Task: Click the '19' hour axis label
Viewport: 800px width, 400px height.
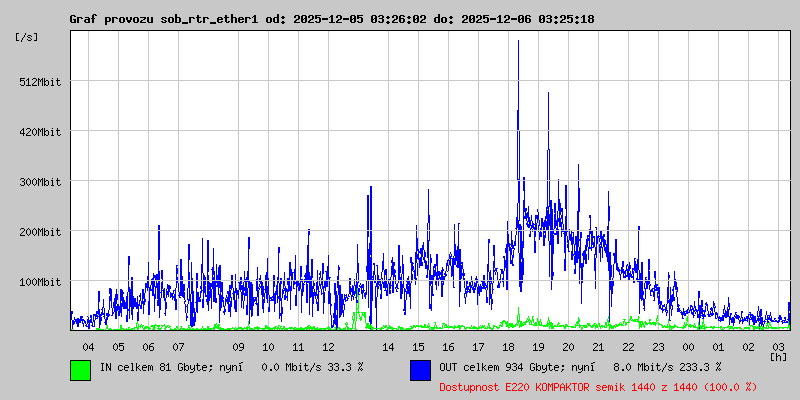Action: (538, 347)
